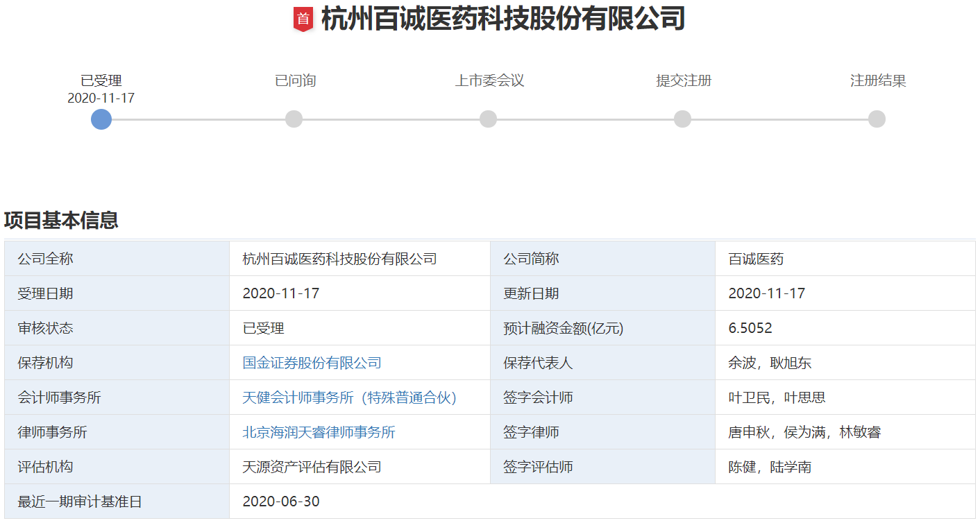Screen dimensions: 980x523
Task: Select the 已受理 blue progress step dot
Action: pyautogui.click(x=101, y=119)
